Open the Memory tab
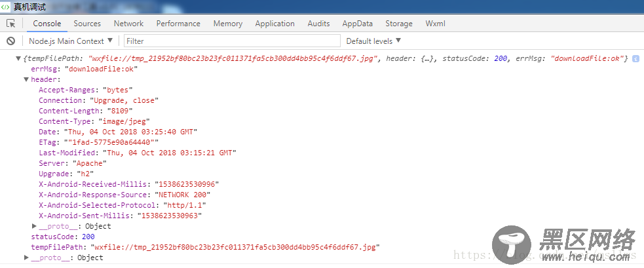 228,24
